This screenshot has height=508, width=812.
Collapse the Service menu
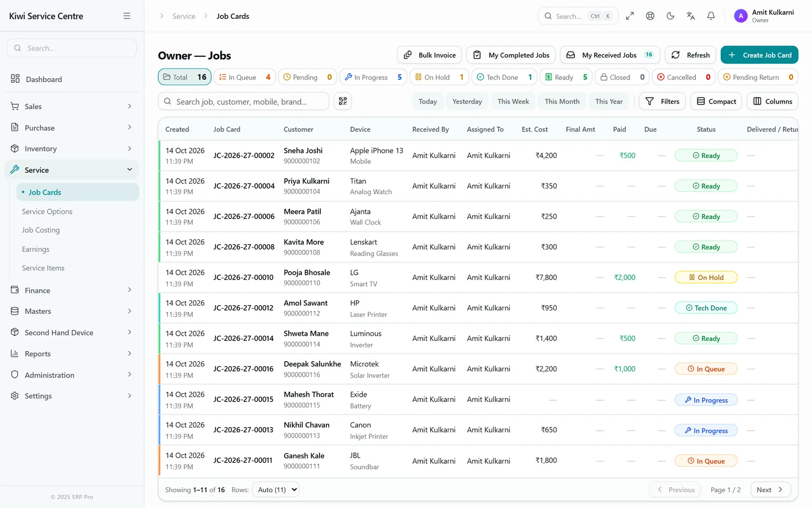[72, 170]
